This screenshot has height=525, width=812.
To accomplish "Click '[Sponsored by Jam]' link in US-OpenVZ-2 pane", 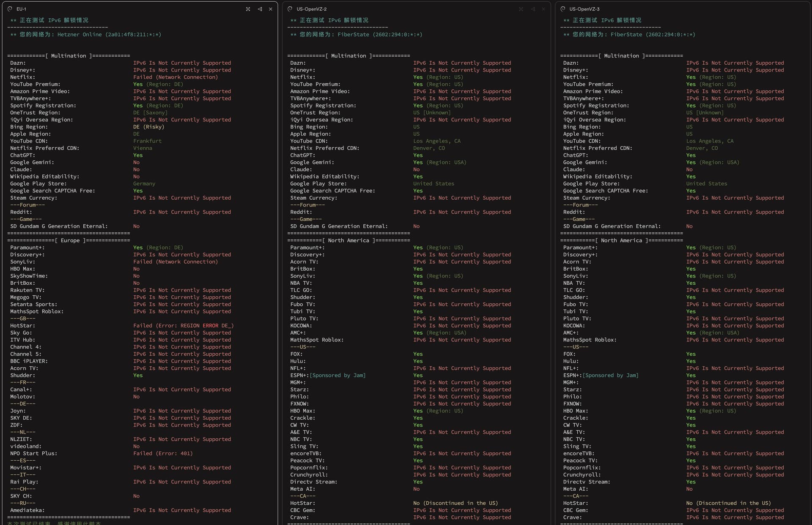I will click(x=337, y=375).
